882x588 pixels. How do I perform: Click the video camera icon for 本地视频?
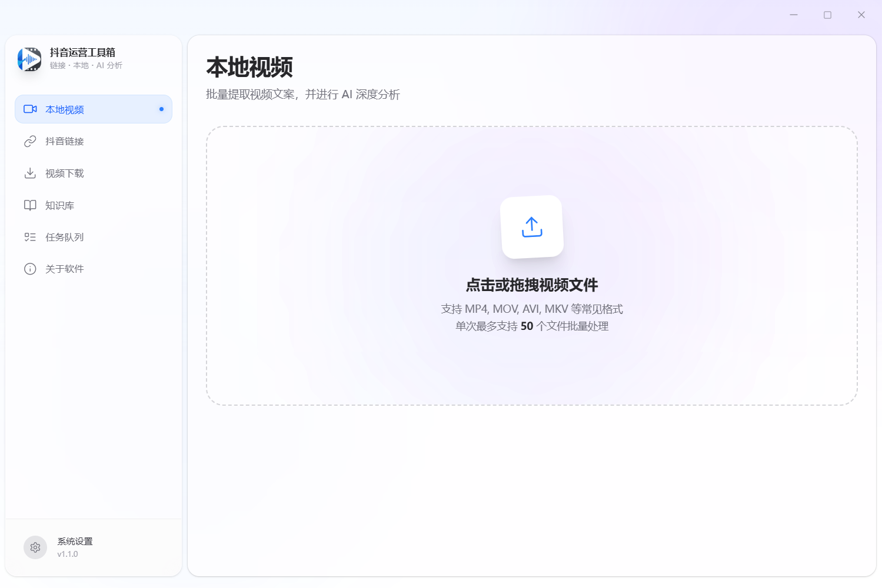(x=30, y=109)
